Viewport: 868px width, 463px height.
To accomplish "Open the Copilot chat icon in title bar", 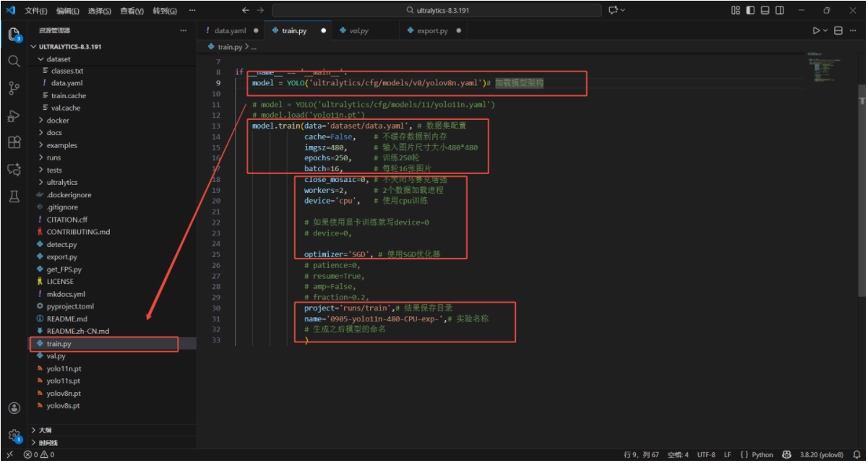I will pos(614,10).
